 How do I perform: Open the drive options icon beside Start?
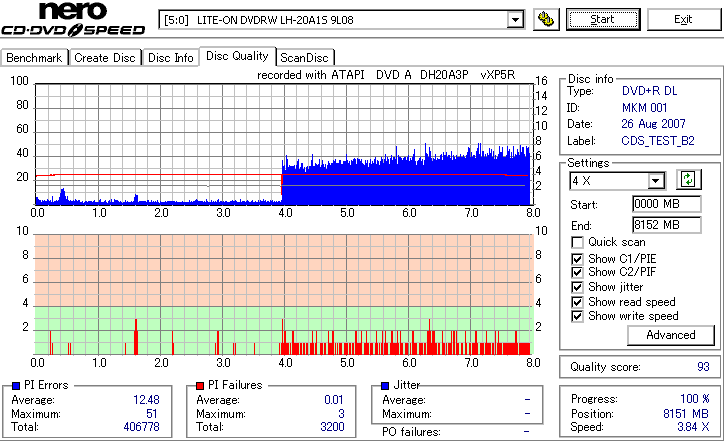[x=546, y=19]
